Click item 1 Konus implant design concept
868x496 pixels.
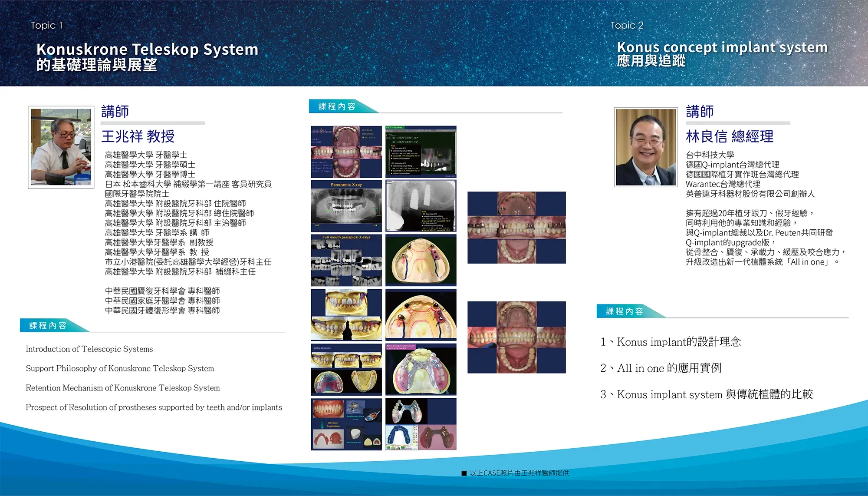pyautogui.click(x=671, y=342)
